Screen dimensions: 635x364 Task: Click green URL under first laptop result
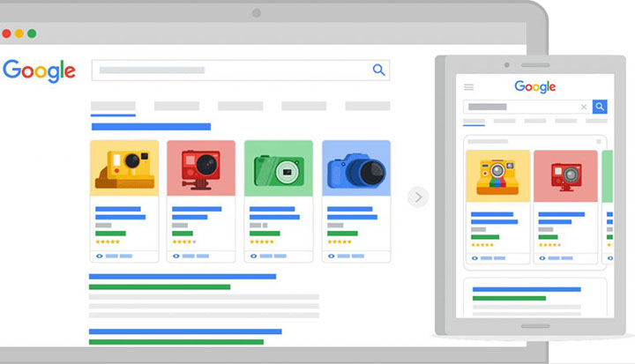coord(160,286)
